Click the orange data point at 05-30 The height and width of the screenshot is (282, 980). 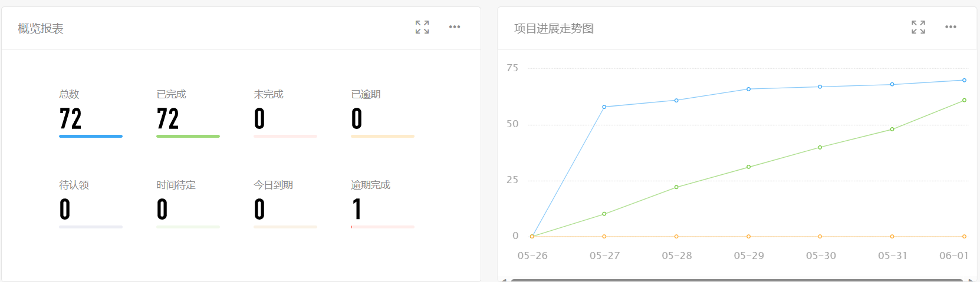[x=820, y=237]
